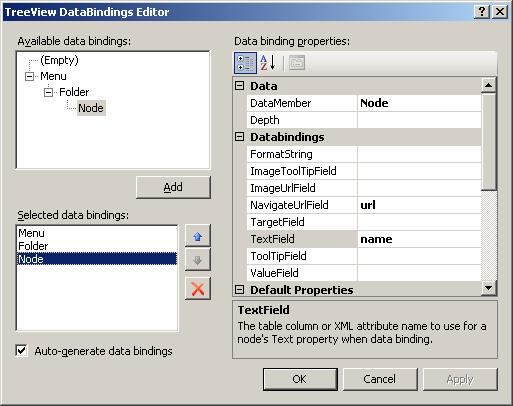This screenshot has height=406, width=513.
Task: Collapse the Folder tree node
Action: (48, 92)
